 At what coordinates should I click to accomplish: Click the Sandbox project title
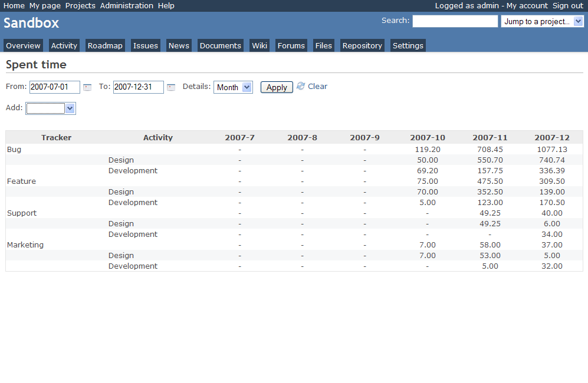pyautogui.click(x=31, y=23)
